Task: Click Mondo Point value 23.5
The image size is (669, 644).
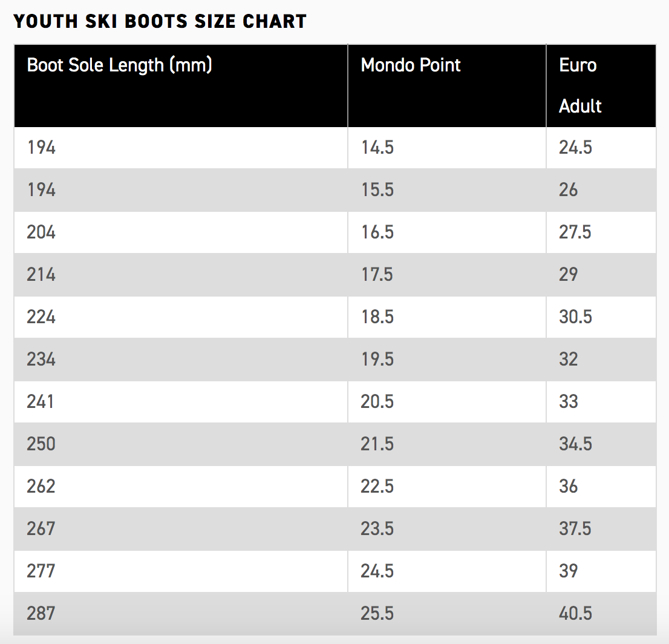Action: coord(377,529)
